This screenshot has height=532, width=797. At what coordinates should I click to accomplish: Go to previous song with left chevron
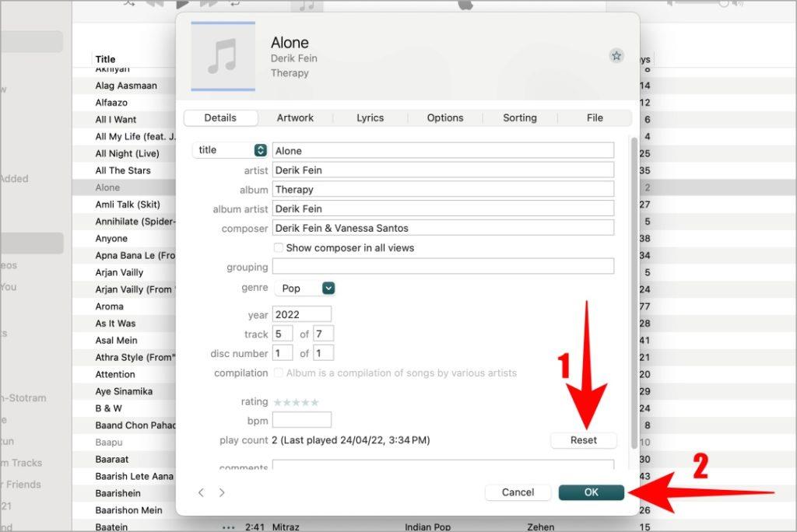pos(202,492)
